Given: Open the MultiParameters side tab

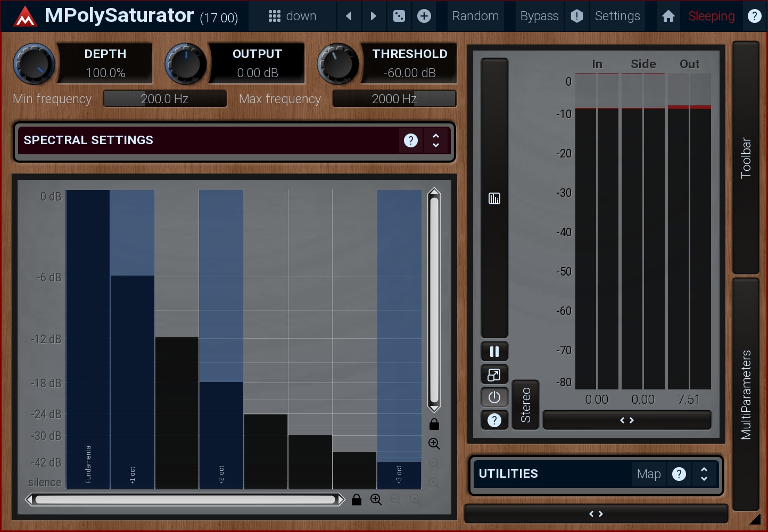Looking at the screenshot, I should pyautogui.click(x=746, y=394).
